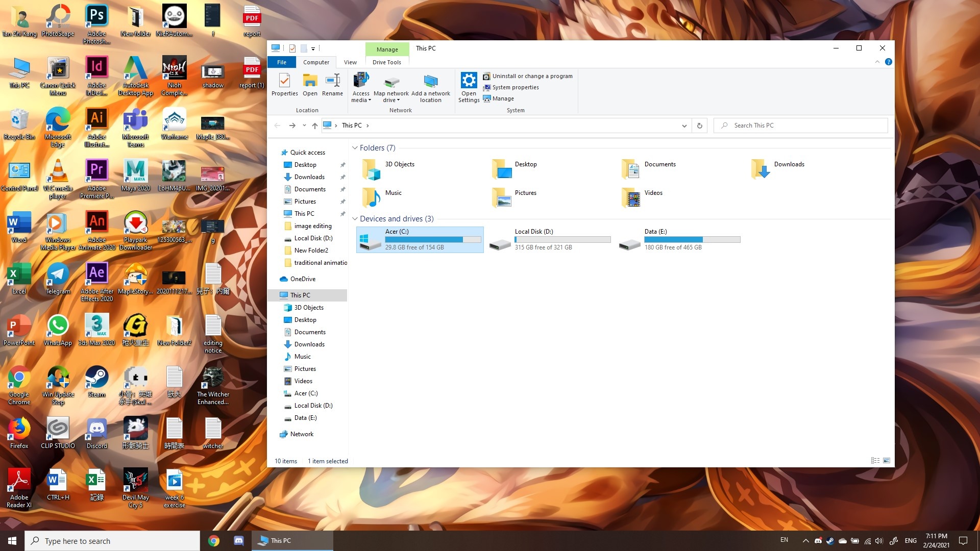Switch to the Computer ribbon tab

pyautogui.click(x=316, y=62)
